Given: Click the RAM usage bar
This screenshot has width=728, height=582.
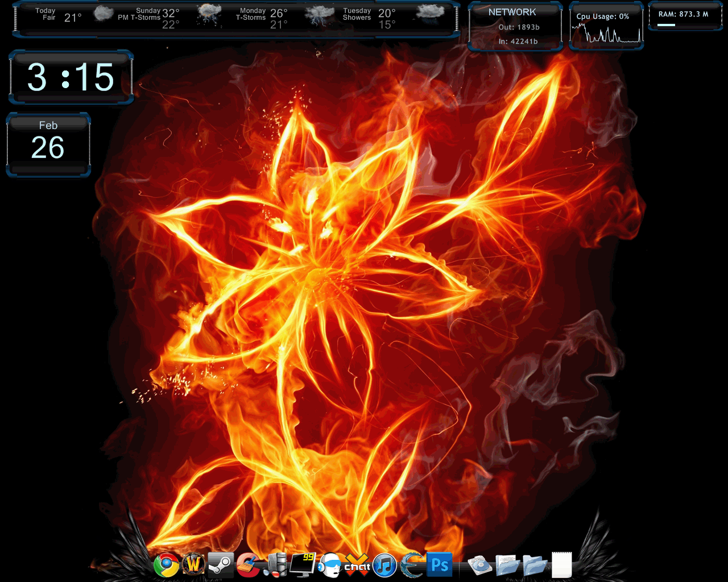Looking at the screenshot, I should [x=666, y=25].
